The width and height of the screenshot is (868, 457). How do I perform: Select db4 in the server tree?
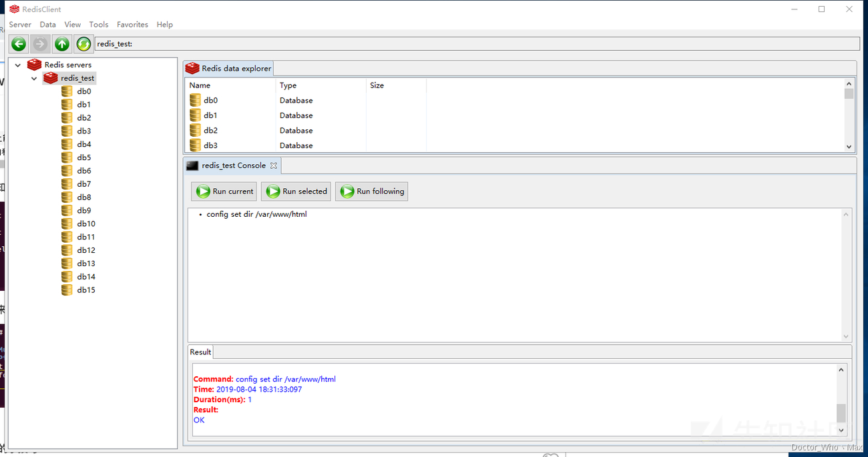83,144
